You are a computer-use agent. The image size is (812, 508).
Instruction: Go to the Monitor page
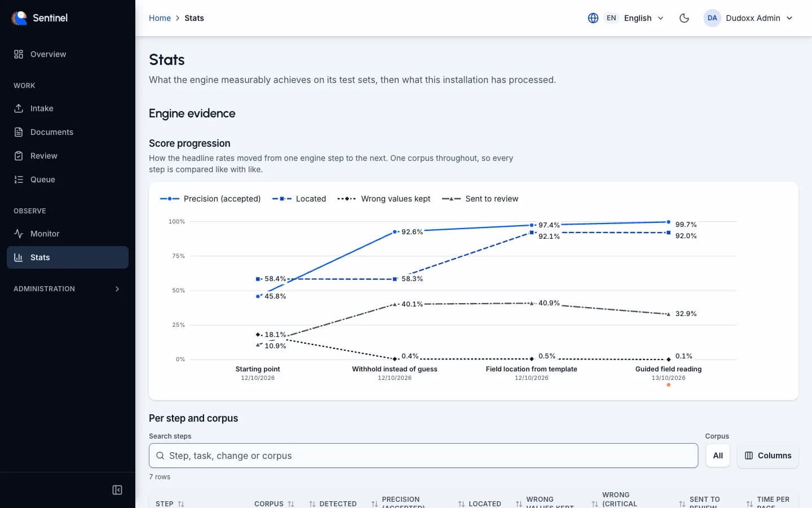(x=68, y=234)
